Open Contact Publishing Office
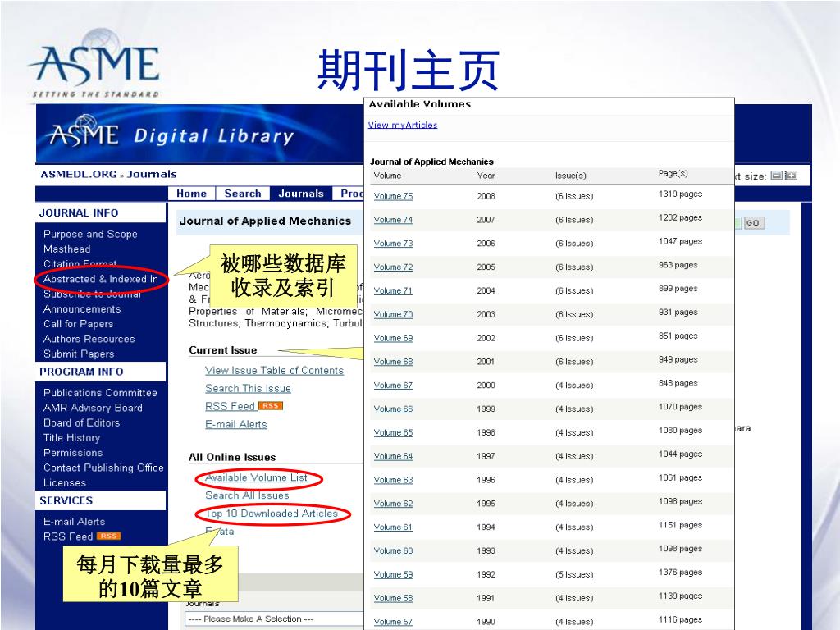The width and height of the screenshot is (840, 630). click(x=103, y=468)
